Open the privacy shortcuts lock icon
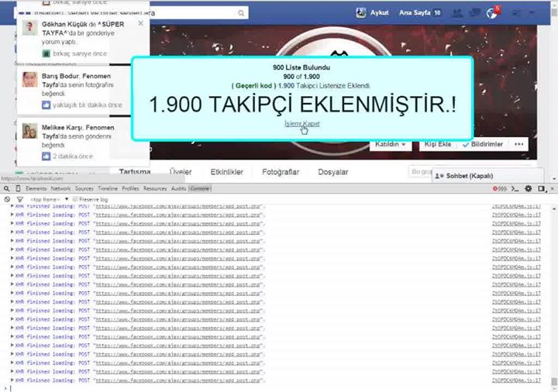The height and width of the screenshot is (392, 558). 516,13
